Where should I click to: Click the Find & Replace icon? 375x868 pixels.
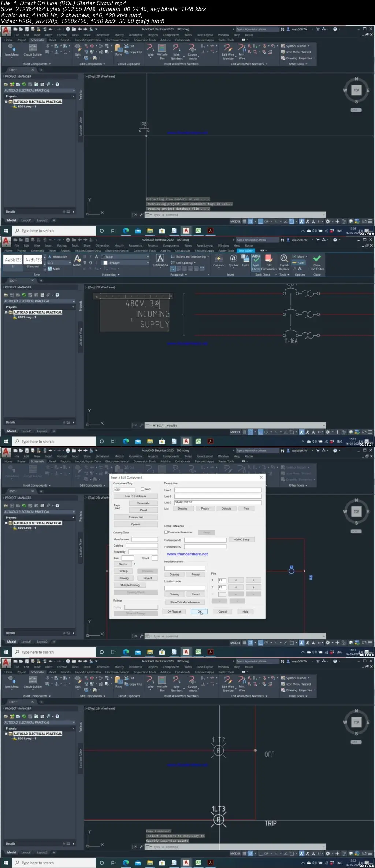click(284, 262)
